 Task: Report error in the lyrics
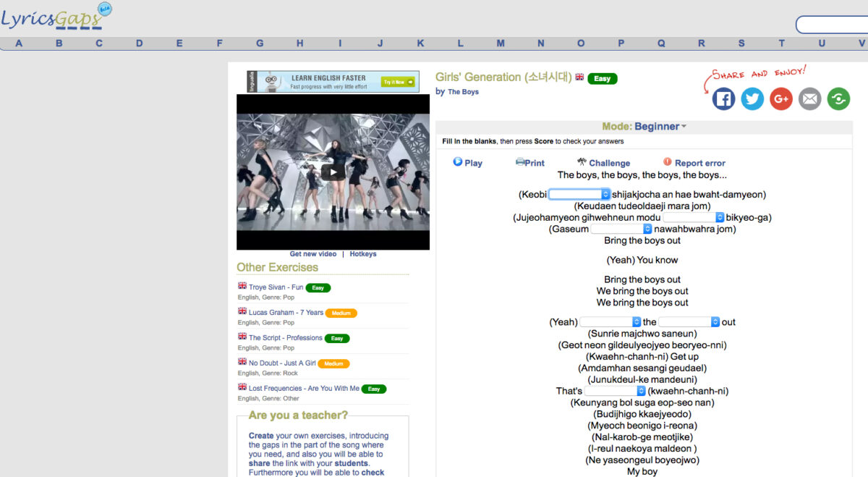click(694, 163)
